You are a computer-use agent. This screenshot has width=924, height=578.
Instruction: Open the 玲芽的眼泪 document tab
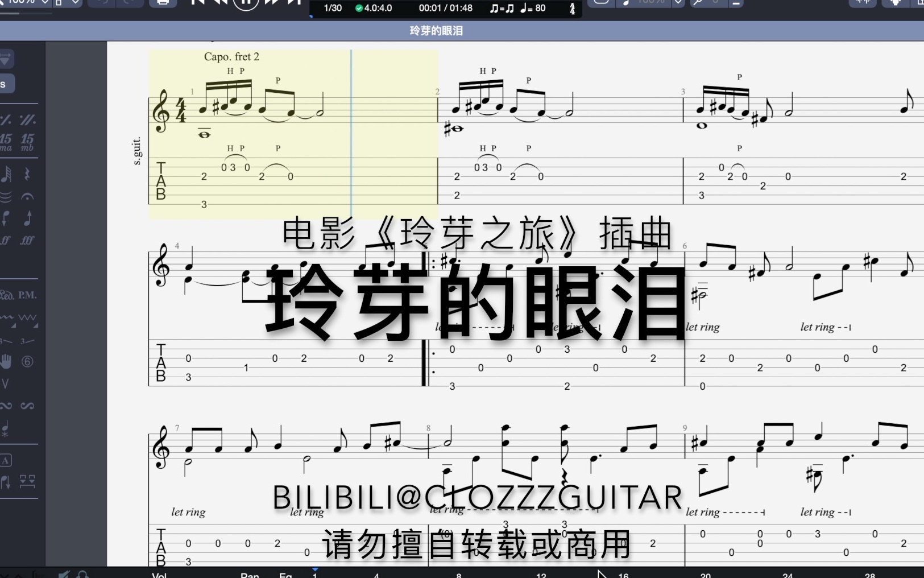point(436,31)
